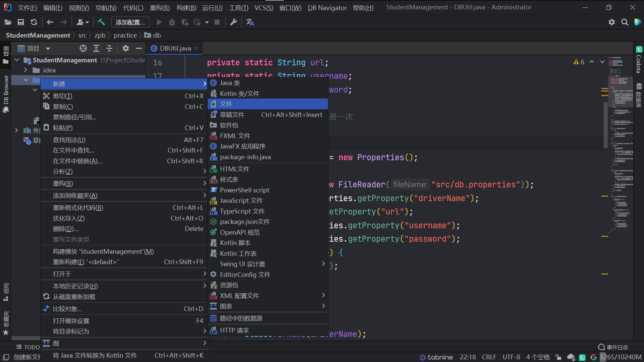
Task: Click the wrench project settings icon
Action: (x=233, y=22)
